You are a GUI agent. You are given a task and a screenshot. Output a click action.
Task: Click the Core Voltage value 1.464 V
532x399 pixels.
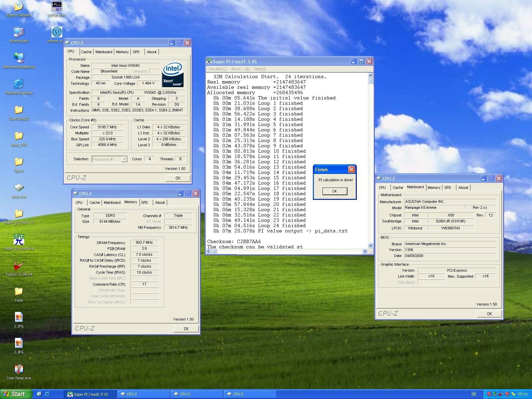coord(148,83)
